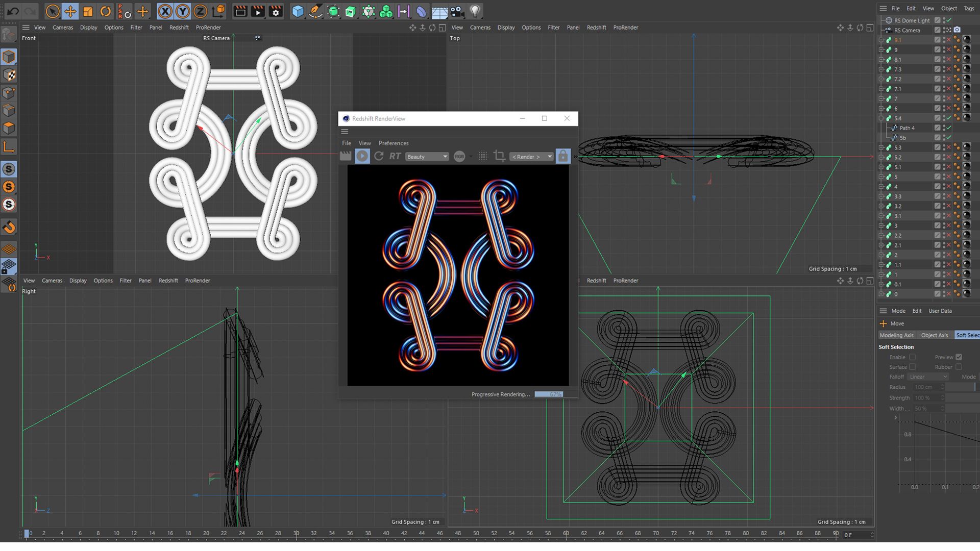This screenshot has height=551, width=980.
Task: Expand object 9.1 in Object Manager
Action: (x=881, y=40)
